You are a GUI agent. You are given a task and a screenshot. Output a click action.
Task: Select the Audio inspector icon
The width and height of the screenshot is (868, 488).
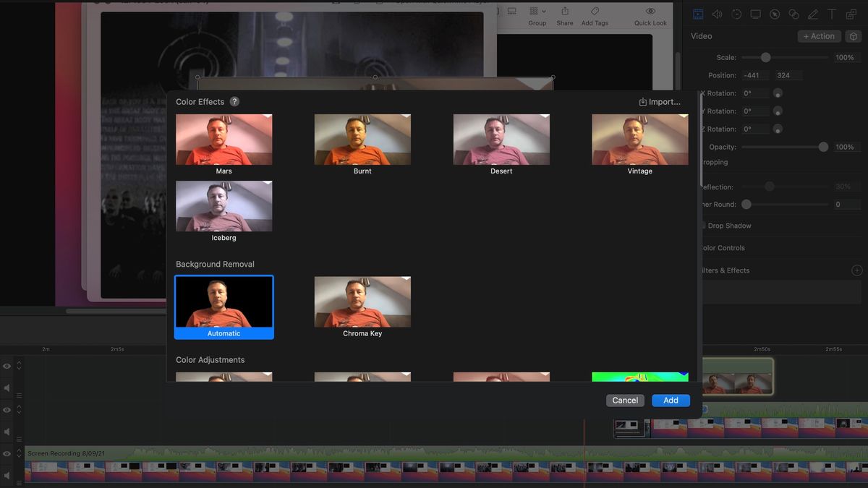point(718,14)
